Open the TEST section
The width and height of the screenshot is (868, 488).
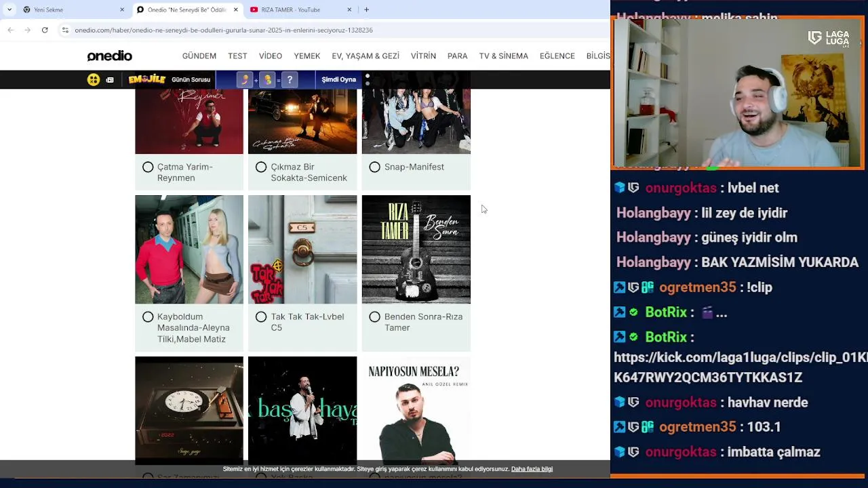click(x=237, y=56)
